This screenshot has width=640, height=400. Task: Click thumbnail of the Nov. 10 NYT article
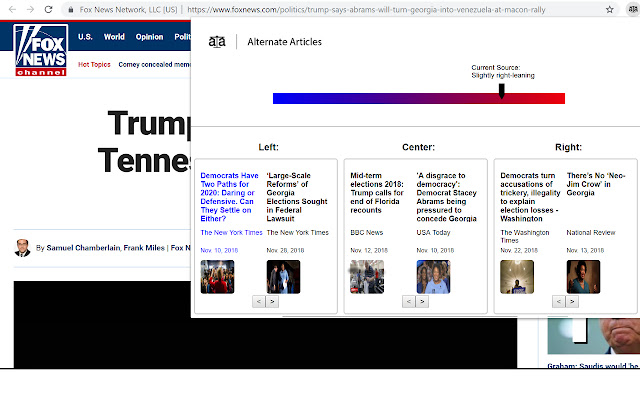tap(218, 277)
